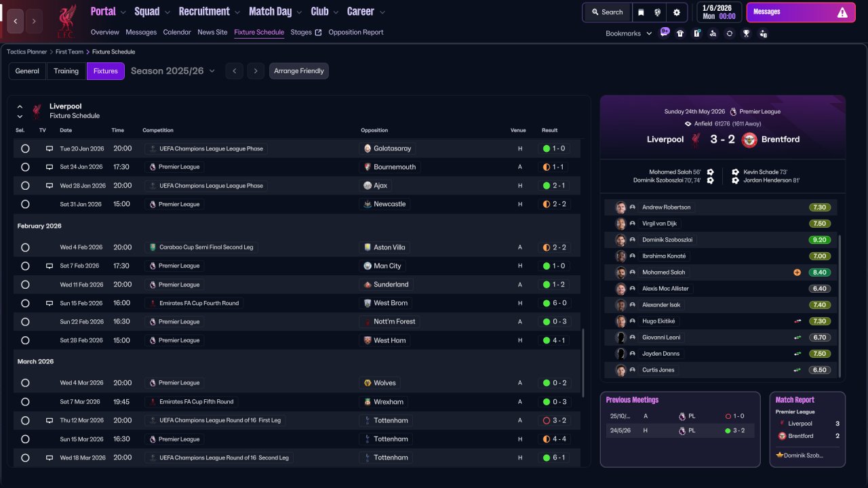This screenshot has width=868, height=488.
Task: Select the Aston Villa fixture radio button
Action: (25, 247)
